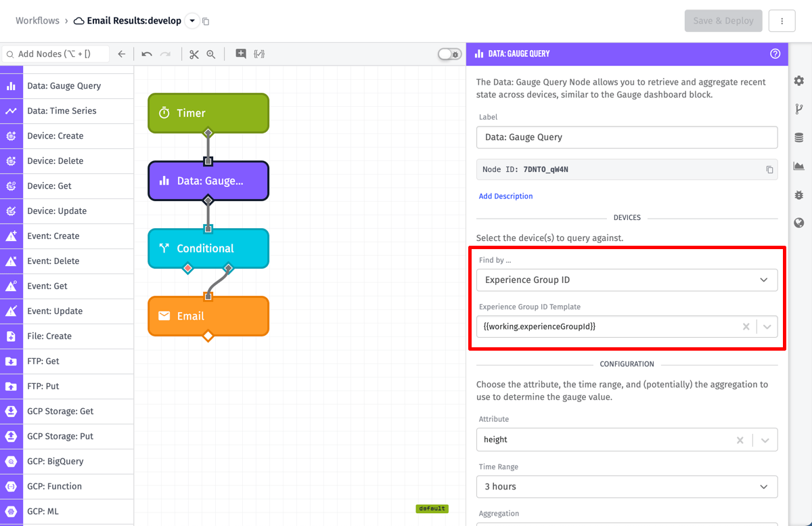Viewport: 812px width, 526px height.
Task: Toggle the canvas settings switch
Action: [x=449, y=54]
